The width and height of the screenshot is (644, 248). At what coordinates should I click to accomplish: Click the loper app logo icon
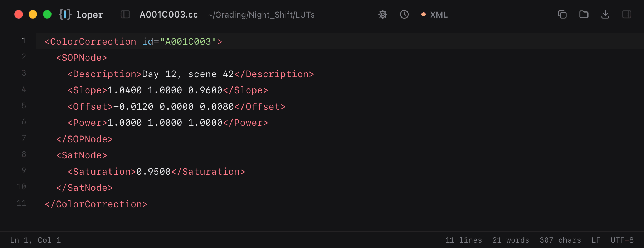pos(65,14)
